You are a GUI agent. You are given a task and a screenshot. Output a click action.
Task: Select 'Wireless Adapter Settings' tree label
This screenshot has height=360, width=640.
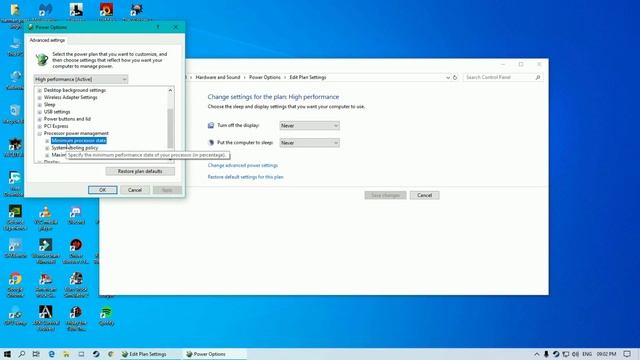71,98
